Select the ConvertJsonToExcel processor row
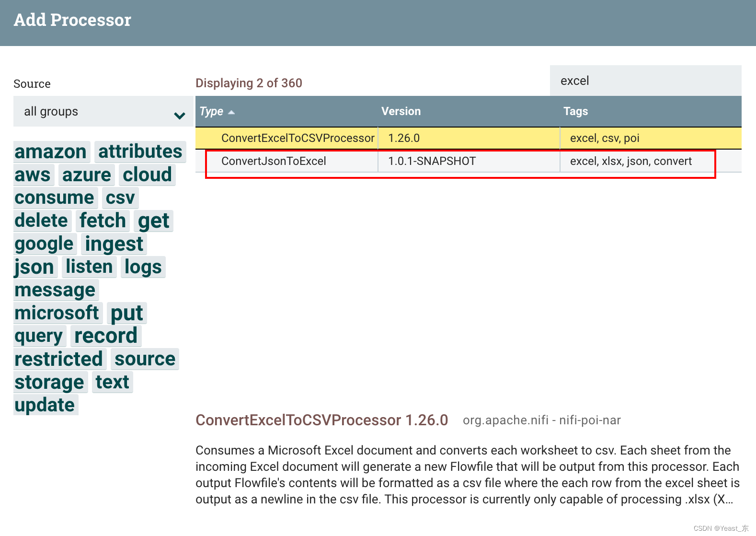The image size is (756, 536). click(274, 161)
